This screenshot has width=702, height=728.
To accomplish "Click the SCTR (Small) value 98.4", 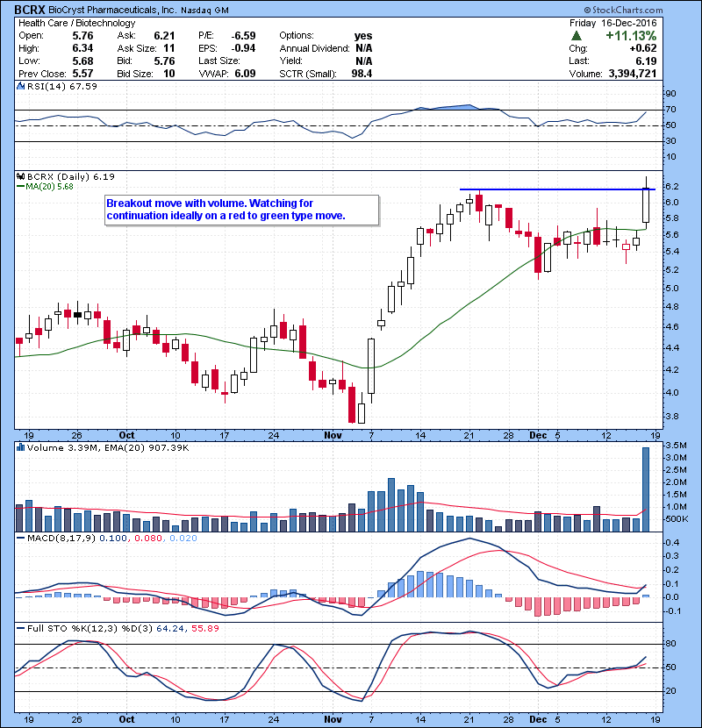I will 362,74.
